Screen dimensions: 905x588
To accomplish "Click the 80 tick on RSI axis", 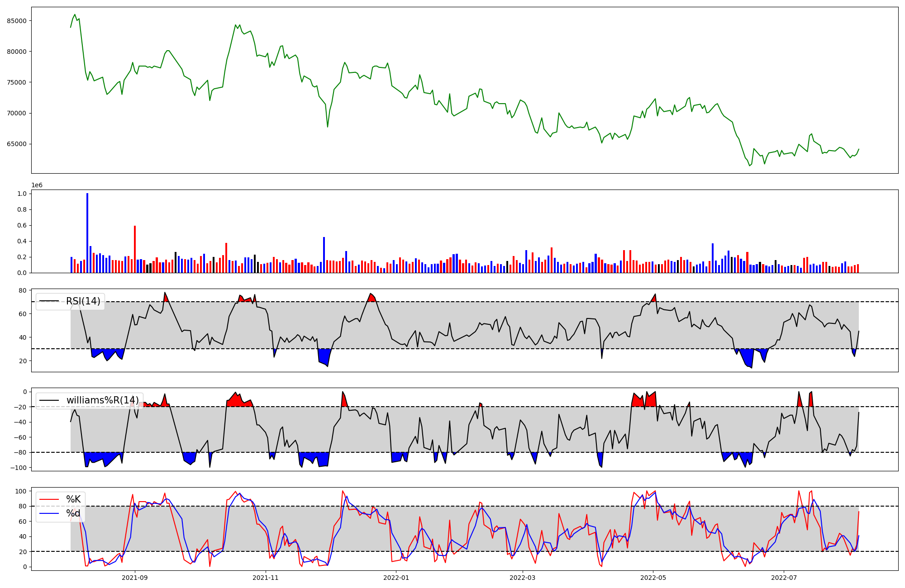I will point(22,290).
